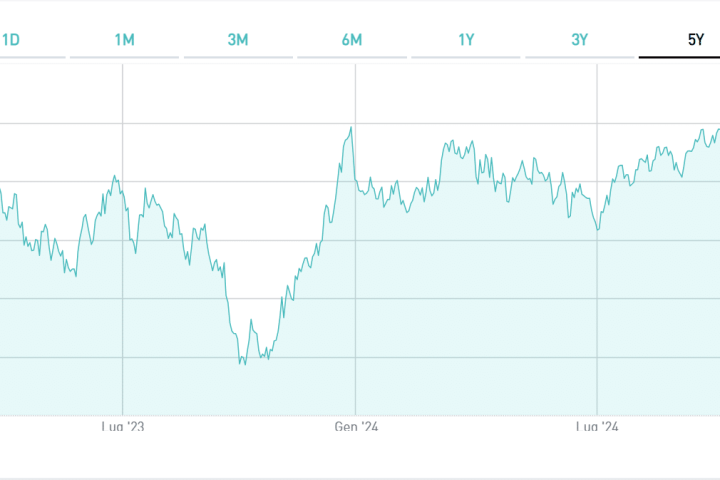
Task: Select the 3Y range tab
Action: click(x=580, y=40)
